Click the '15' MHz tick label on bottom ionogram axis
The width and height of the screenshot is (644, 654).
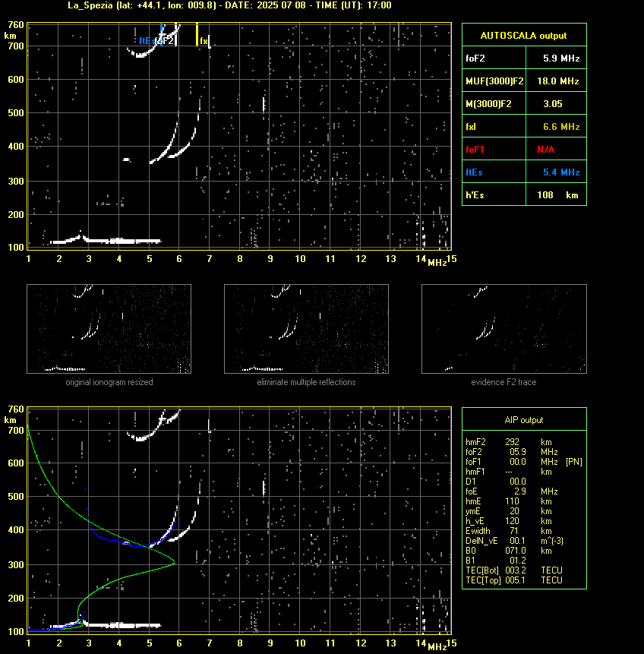tap(452, 643)
